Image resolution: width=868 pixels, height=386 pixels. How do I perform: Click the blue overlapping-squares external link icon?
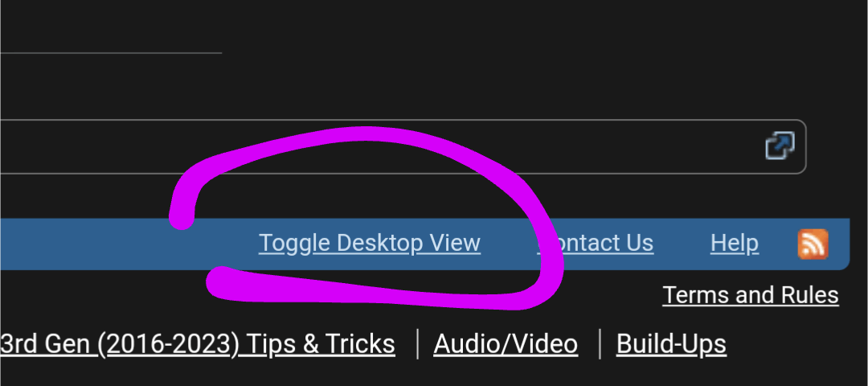(x=780, y=146)
